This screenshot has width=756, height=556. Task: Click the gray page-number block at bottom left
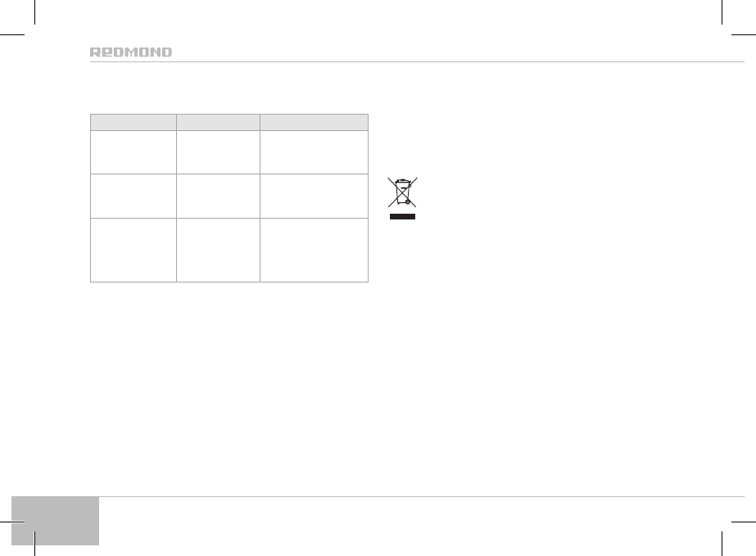click(x=57, y=520)
